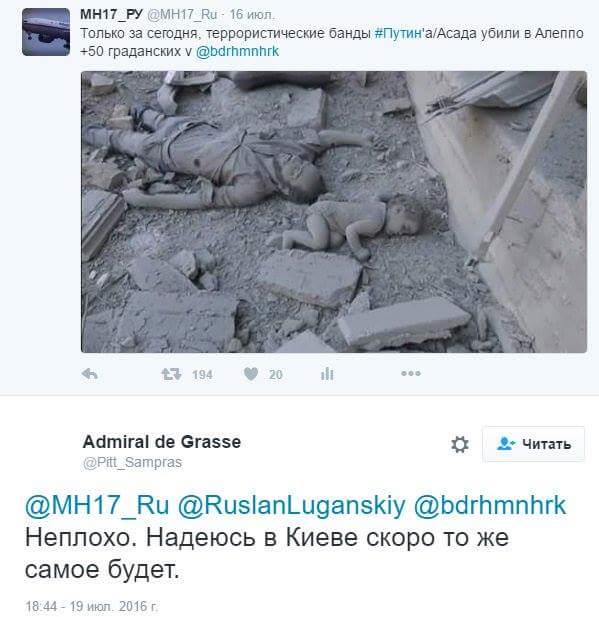The width and height of the screenshot is (599, 617).
Task: Open the Admiral de Grasse profile name
Action: tap(162, 442)
